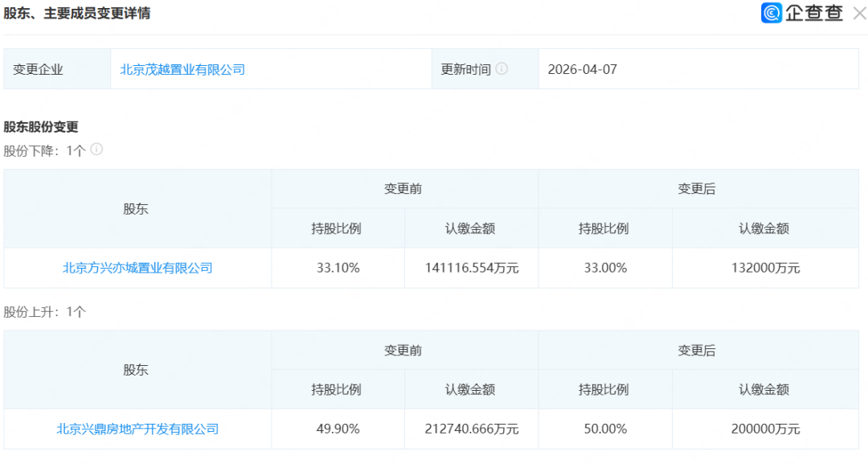Image resolution: width=868 pixels, height=464 pixels.
Task: Click the 50.00% shareholding cell
Action: coord(605,429)
